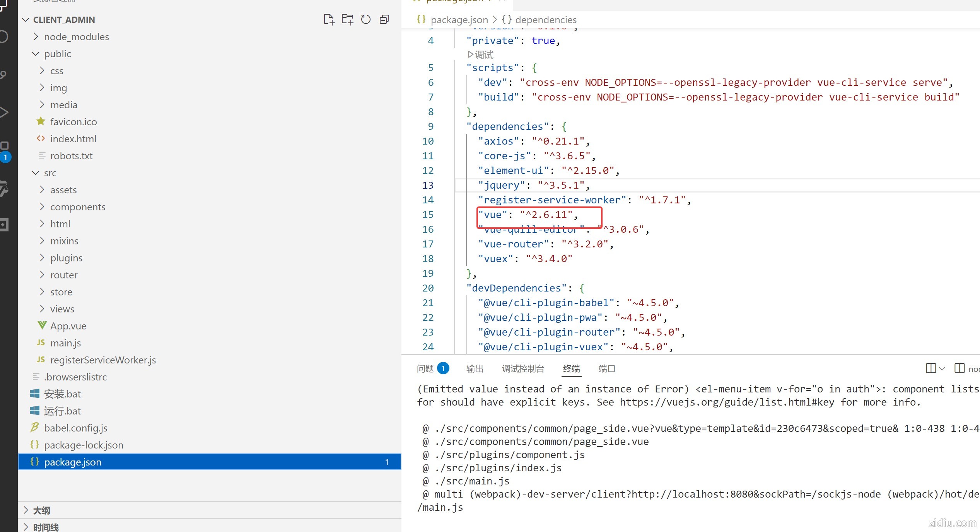Image resolution: width=980 pixels, height=532 pixels.
Task: Open the Run and Debug activity icon
Action: [4, 112]
